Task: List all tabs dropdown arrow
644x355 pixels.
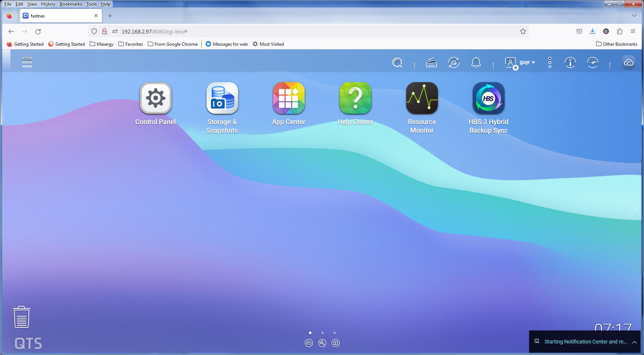Action: (x=634, y=16)
